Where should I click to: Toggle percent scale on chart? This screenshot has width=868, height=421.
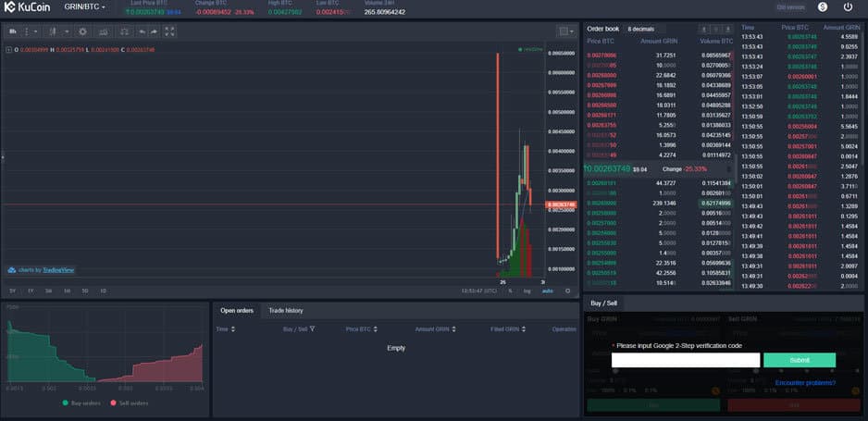coord(510,291)
